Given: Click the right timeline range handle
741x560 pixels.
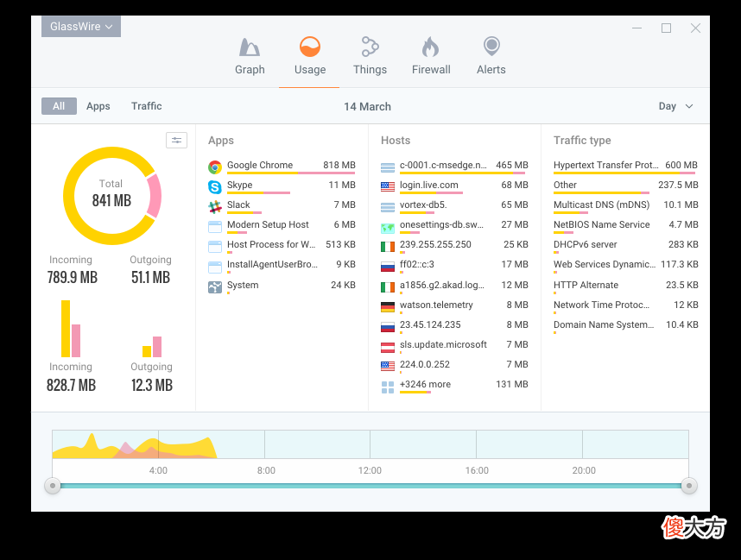Looking at the screenshot, I should click(x=689, y=486).
